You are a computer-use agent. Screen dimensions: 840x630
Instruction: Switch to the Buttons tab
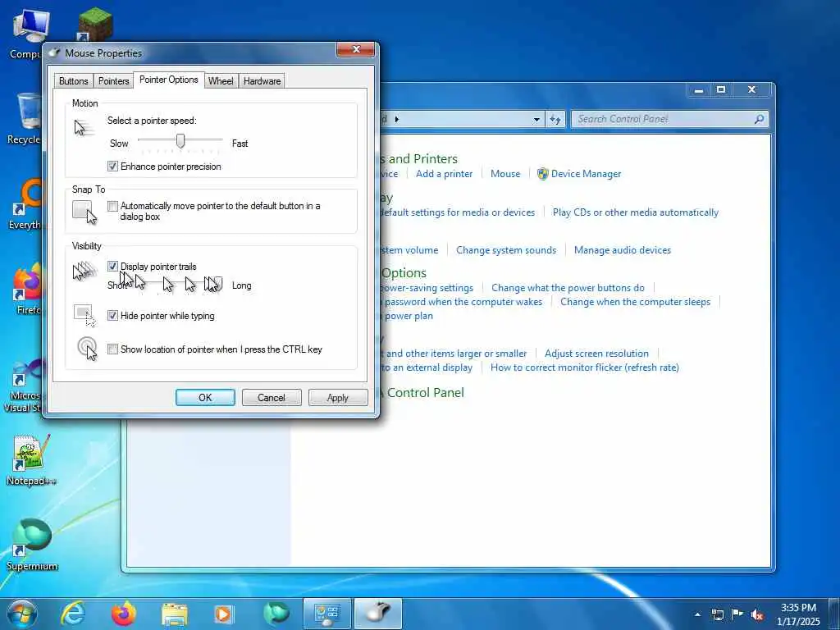pos(73,81)
